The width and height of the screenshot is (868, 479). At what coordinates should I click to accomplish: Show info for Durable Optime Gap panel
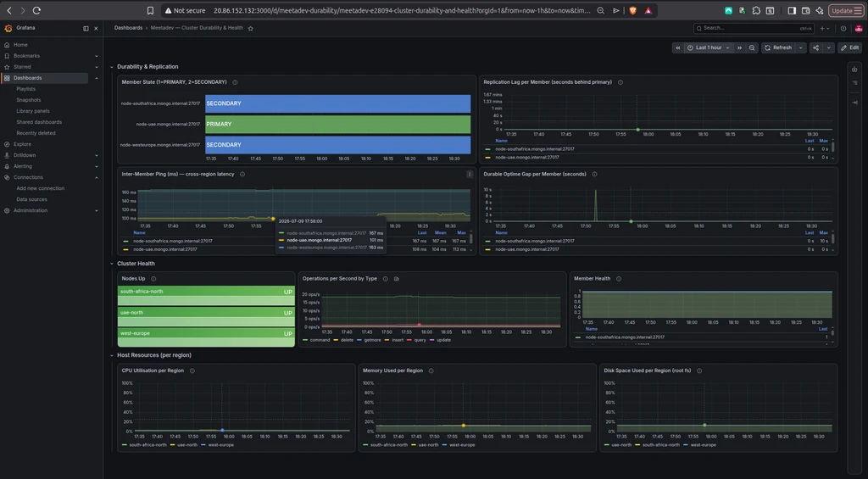tap(594, 175)
